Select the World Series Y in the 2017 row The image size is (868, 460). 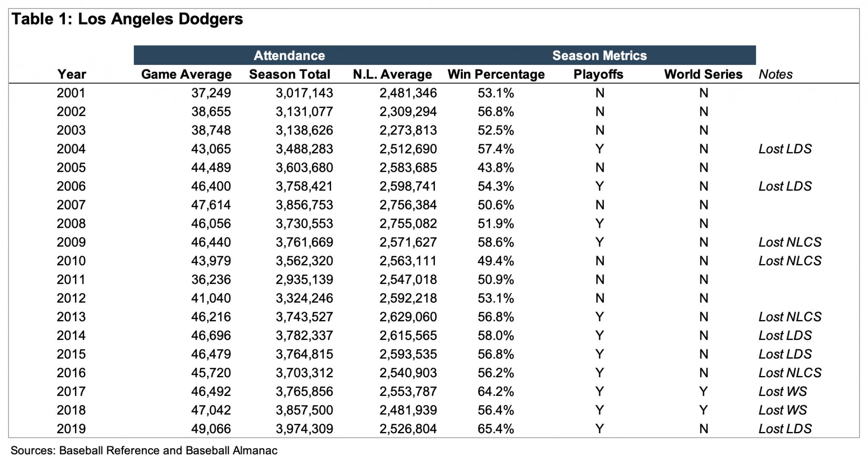click(x=703, y=391)
